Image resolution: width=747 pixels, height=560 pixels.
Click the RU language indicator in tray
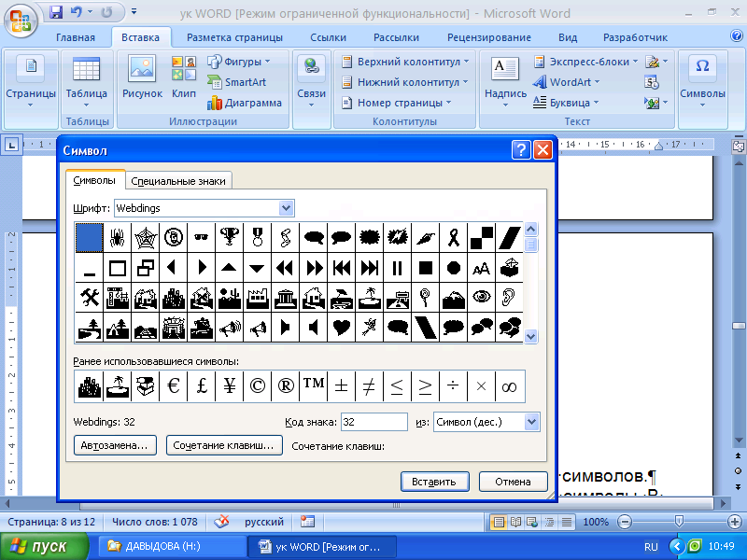pyautogui.click(x=651, y=547)
